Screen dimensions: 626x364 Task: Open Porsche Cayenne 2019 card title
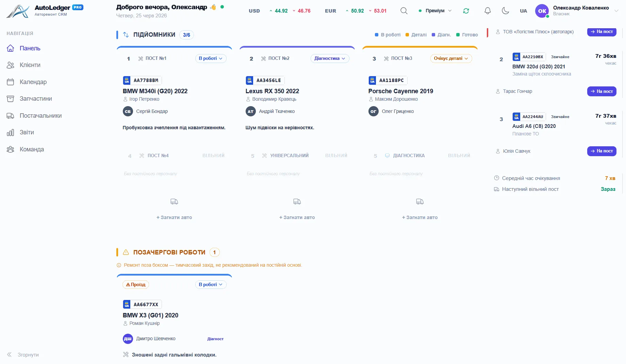point(401,91)
